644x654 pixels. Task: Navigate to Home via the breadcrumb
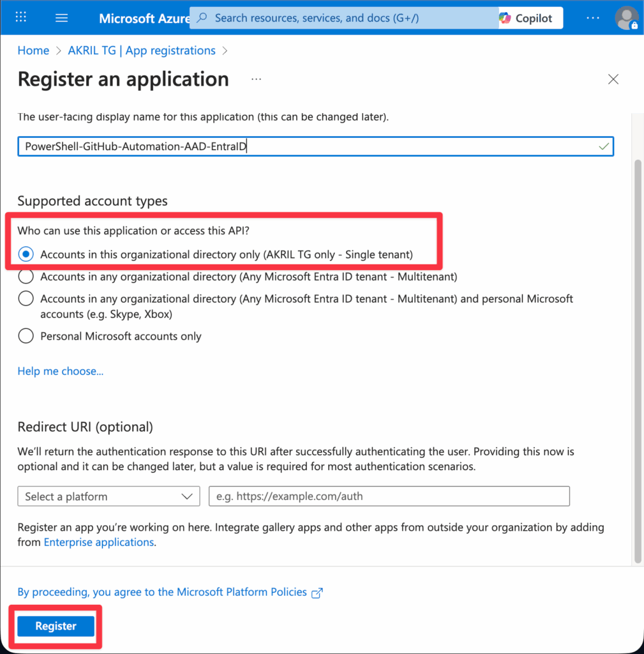[x=33, y=50]
